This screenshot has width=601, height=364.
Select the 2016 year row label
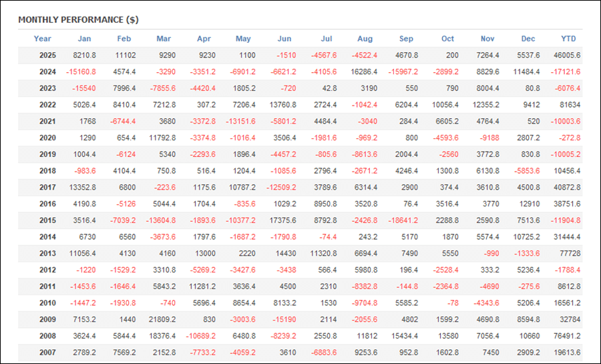click(47, 204)
